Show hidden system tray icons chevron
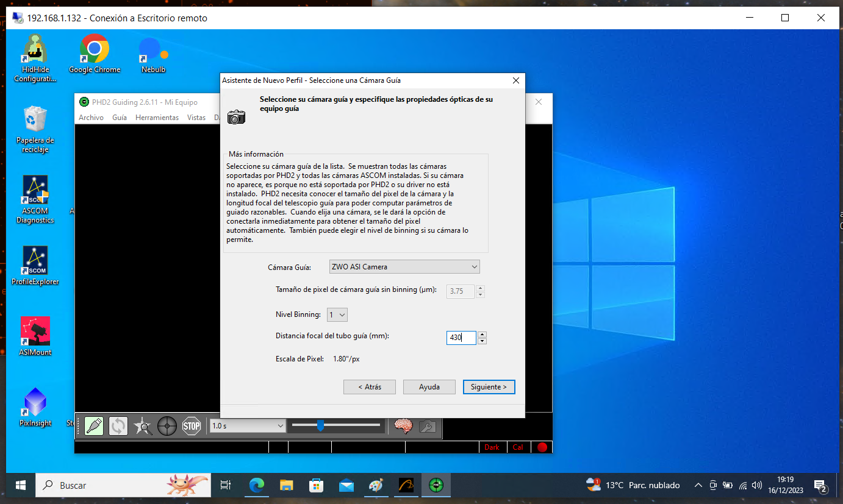 (698, 486)
